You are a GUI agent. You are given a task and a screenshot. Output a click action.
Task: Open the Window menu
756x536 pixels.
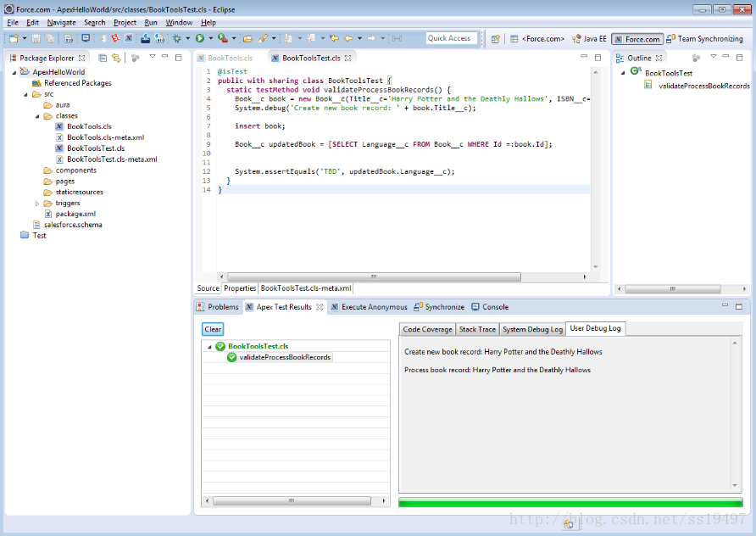coord(179,23)
